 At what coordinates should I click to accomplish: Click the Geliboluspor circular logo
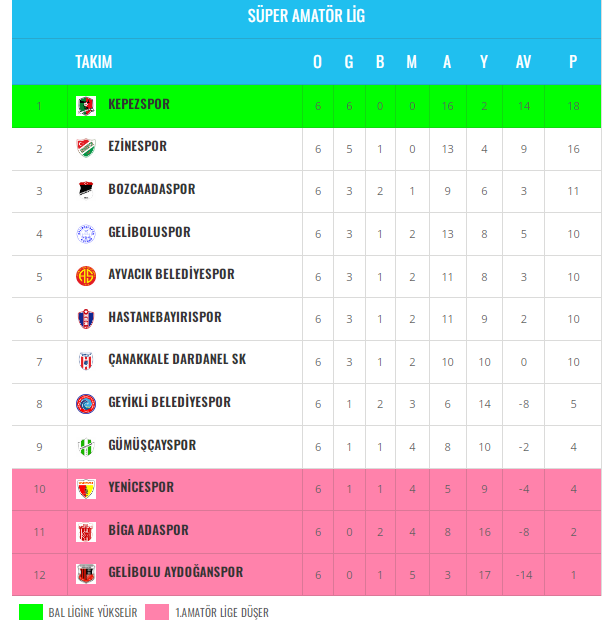[86, 234]
